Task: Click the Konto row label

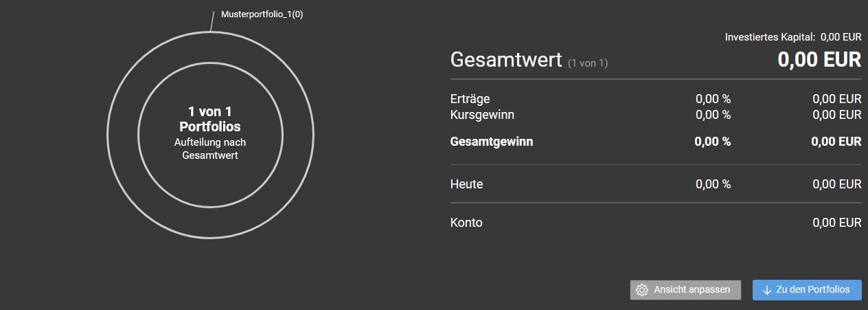Action: coord(466,223)
